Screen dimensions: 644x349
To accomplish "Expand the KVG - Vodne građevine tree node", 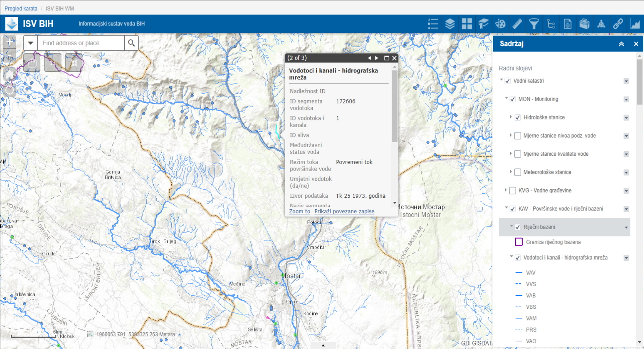I will (506, 190).
